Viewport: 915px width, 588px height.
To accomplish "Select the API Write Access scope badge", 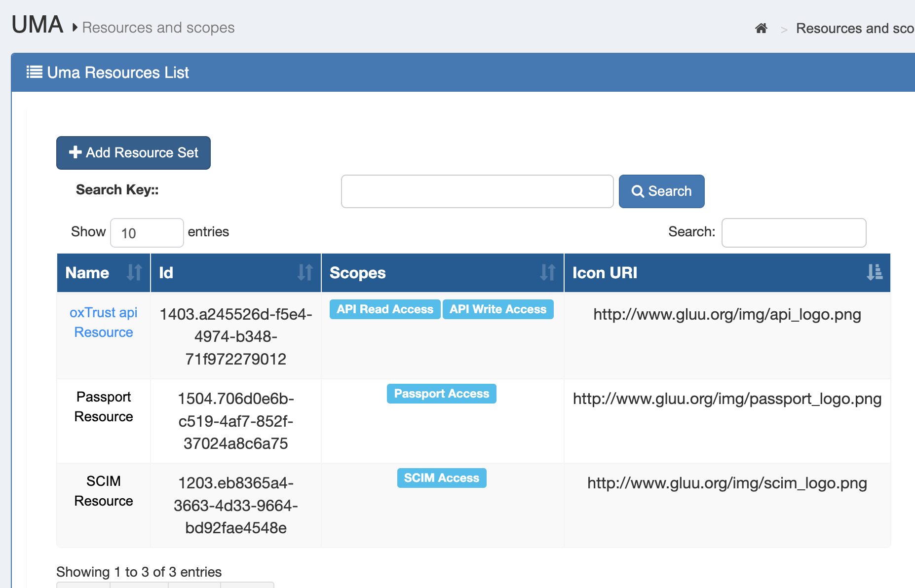I will click(x=497, y=309).
